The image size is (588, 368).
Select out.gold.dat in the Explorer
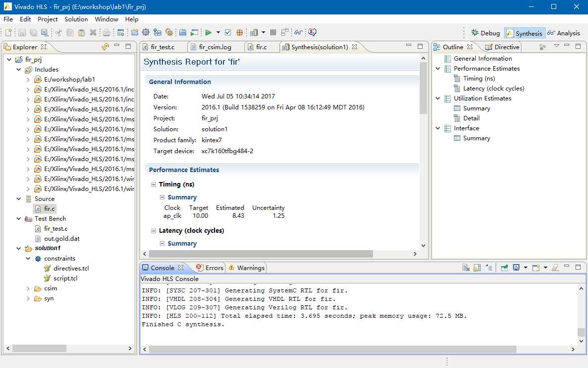[62, 238]
